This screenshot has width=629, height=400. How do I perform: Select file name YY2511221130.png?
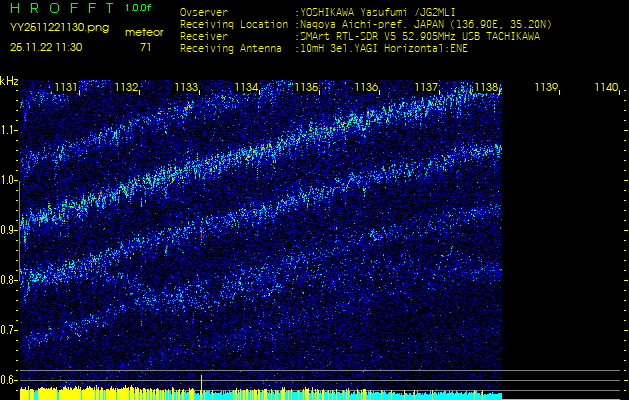[x=59, y=28]
